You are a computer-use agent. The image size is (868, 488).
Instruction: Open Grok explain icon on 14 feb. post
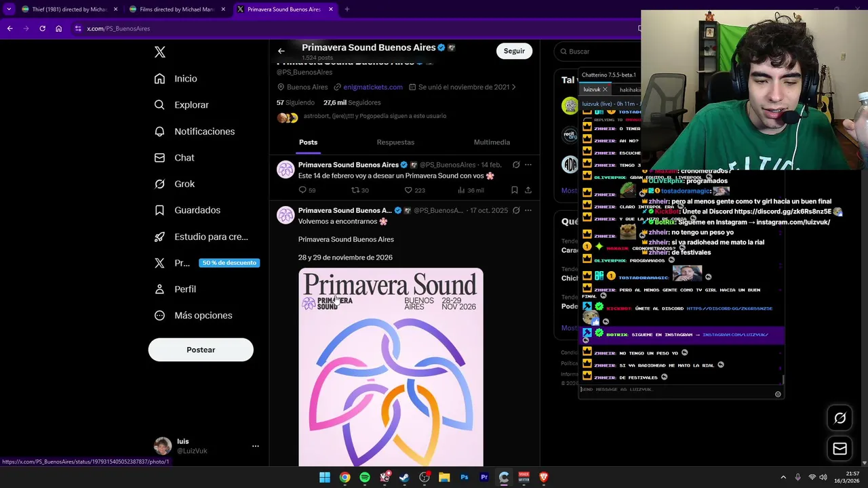516,165
